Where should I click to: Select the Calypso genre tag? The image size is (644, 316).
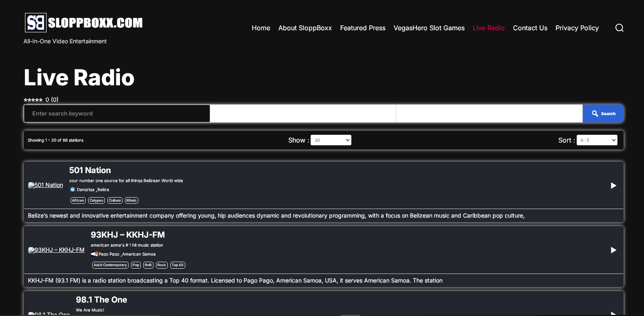pyautogui.click(x=96, y=200)
